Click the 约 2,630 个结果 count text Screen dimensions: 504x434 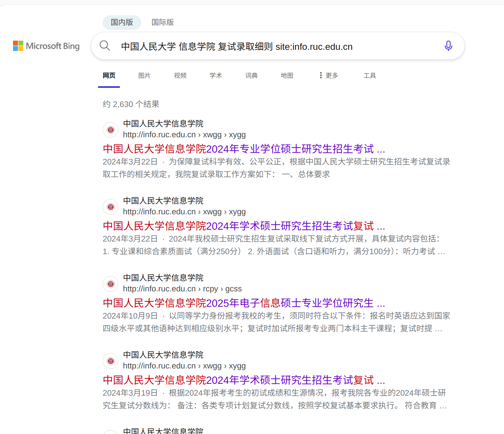coord(131,104)
